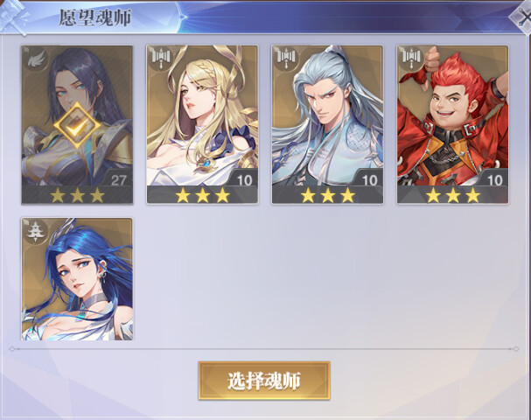Select the blue-haired hero card
The image size is (531, 420).
pos(77,279)
